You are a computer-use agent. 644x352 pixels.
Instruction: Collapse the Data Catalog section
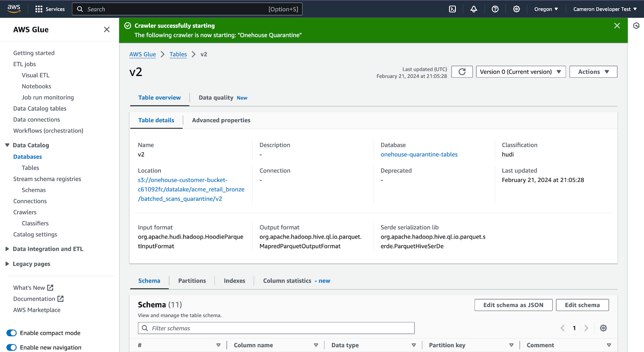coord(7,145)
